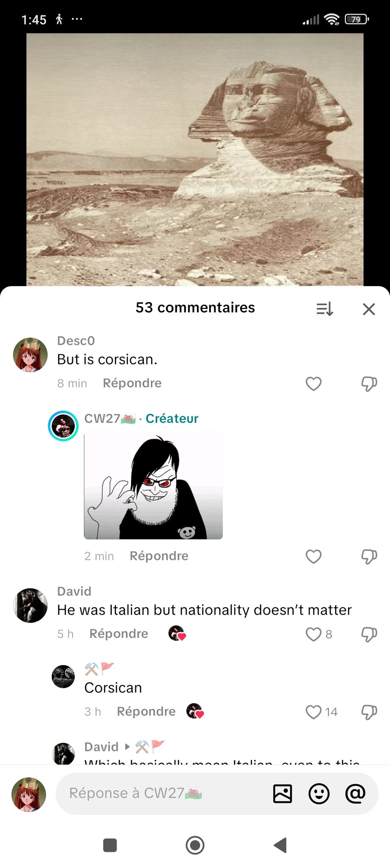390x868 pixels.
Task: Tap Répondre under Desc0's comment
Action: tap(132, 383)
